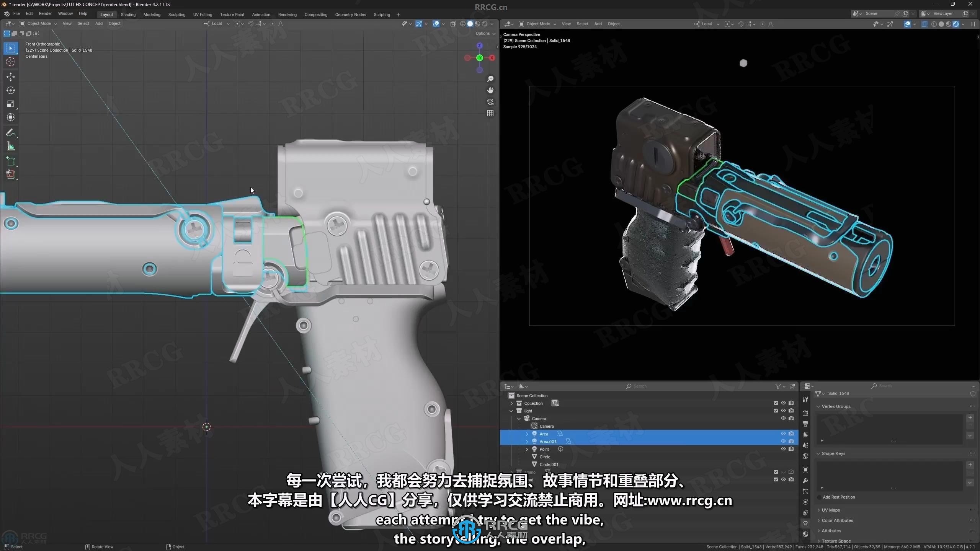Image resolution: width=980 pixels, height=551 pixels.
Task: Open the File menu
Action: click(x=16, y=14)
